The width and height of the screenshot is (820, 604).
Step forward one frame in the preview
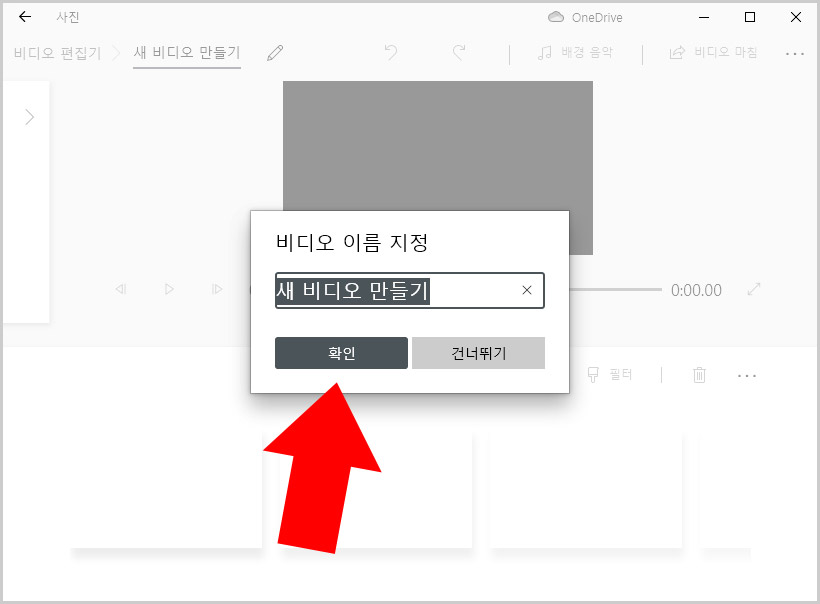217,289
